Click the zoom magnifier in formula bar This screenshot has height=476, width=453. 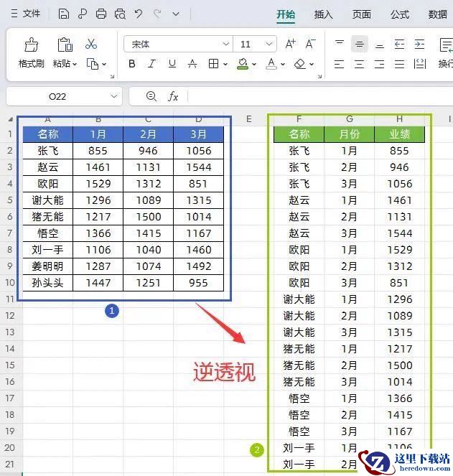151,96
